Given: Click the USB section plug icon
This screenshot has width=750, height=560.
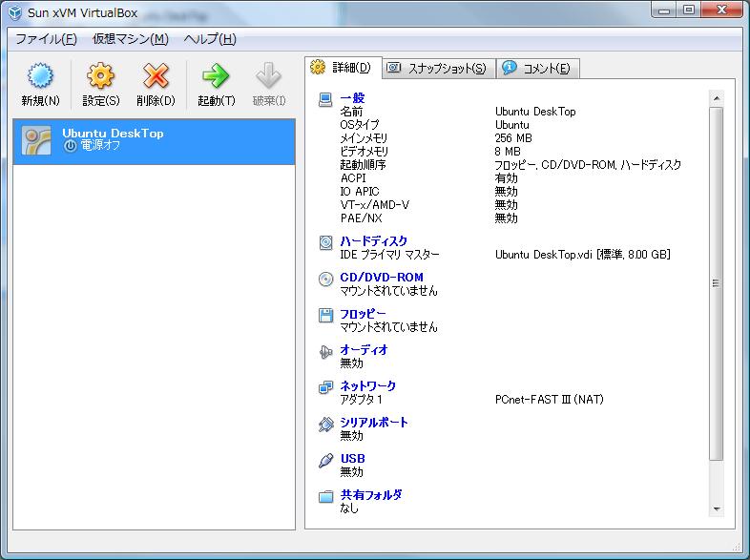Looking at the screenshot, I should click(325, 461).
